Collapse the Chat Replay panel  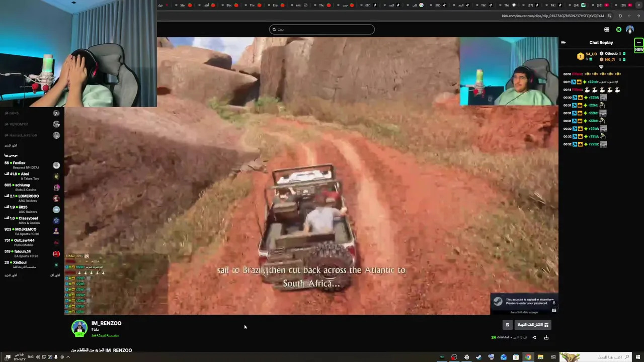pos(563,43)
